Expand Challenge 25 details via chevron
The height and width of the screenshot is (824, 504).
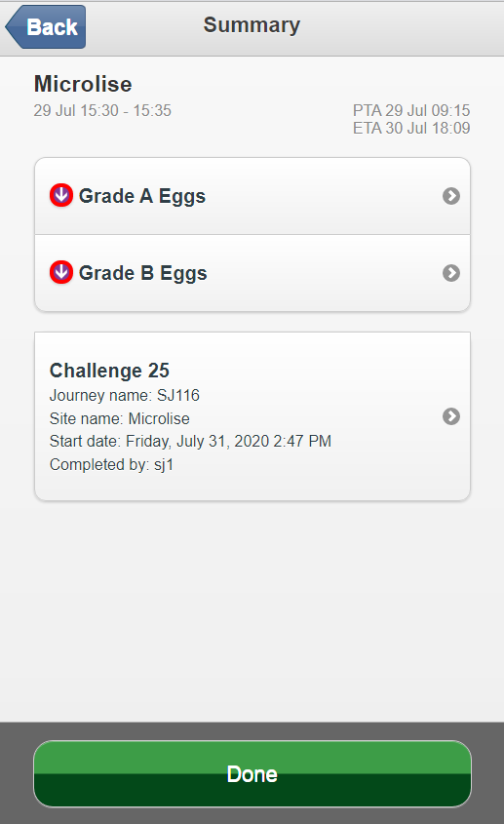click(x=451, y=416)
